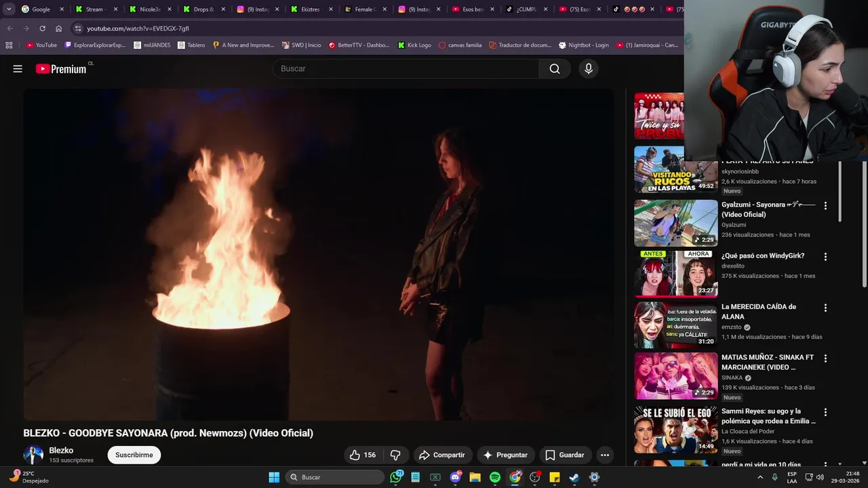Open the YouTube bookmark

41,45
